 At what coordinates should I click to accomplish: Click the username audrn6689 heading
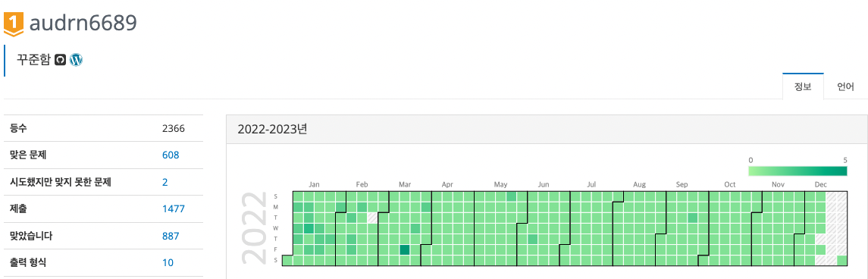tap(83, 24)
